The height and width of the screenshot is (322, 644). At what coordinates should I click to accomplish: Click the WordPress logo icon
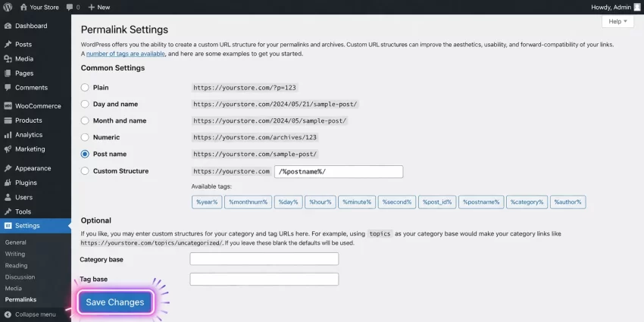(8, 7)
